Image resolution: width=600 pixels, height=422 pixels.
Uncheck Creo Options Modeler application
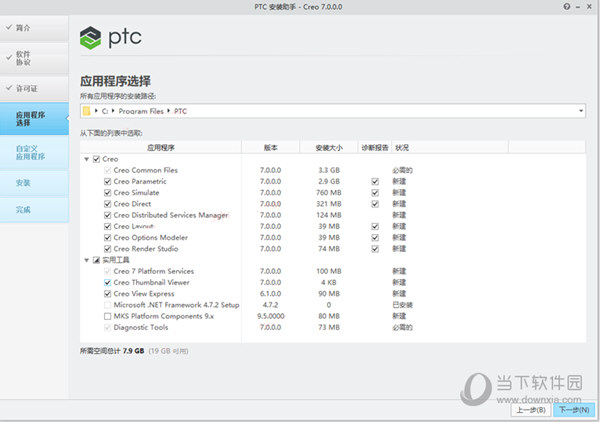108,238
